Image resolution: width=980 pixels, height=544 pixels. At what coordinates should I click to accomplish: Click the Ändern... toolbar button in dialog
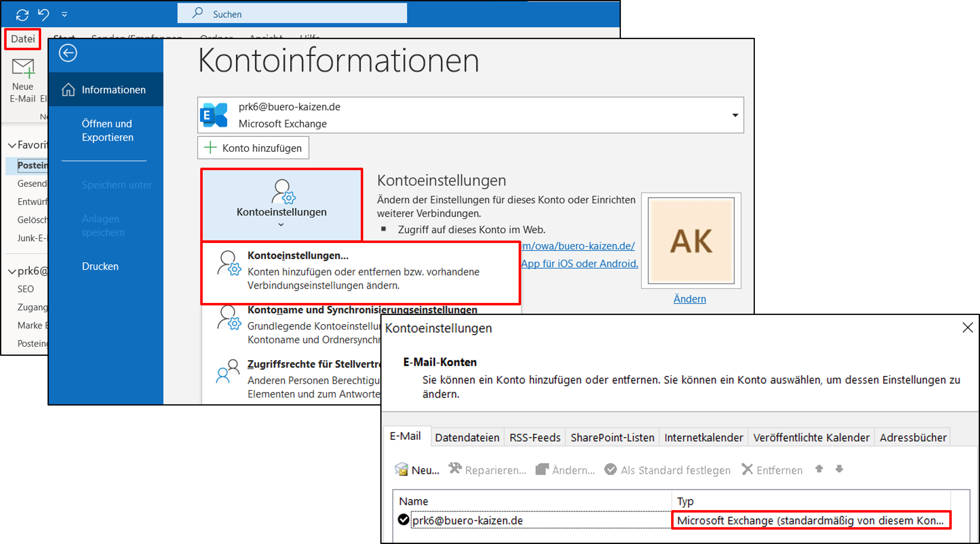[565, 470]
